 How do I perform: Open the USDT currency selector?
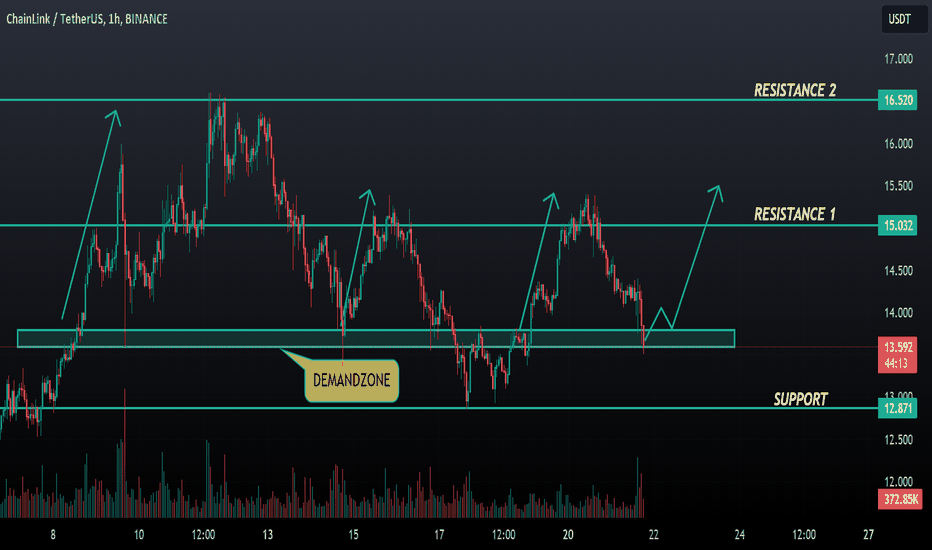coord(903,19)
